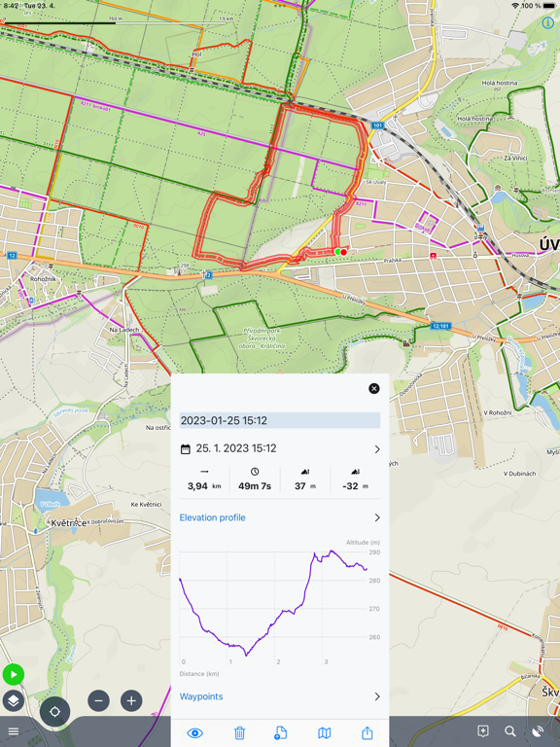Zoom out with the minus button
Viewport: 560px width, 747px height.
point(98,700)
